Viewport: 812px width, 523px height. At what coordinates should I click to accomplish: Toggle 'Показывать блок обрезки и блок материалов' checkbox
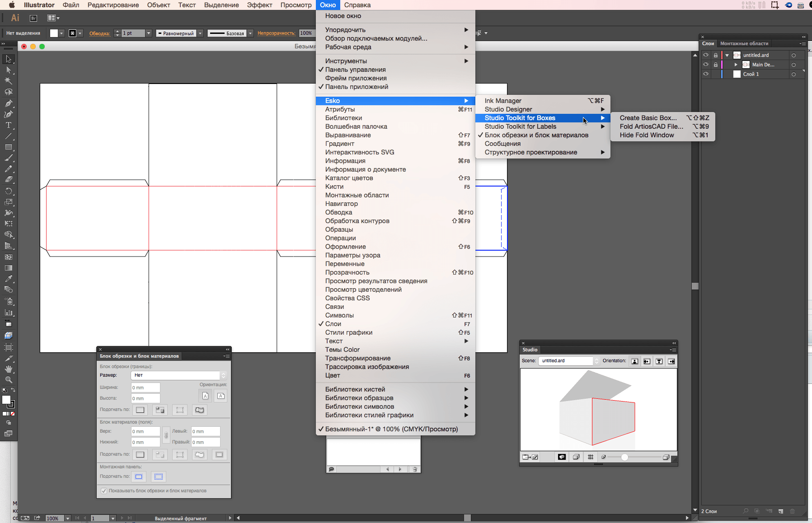[104, 491]
